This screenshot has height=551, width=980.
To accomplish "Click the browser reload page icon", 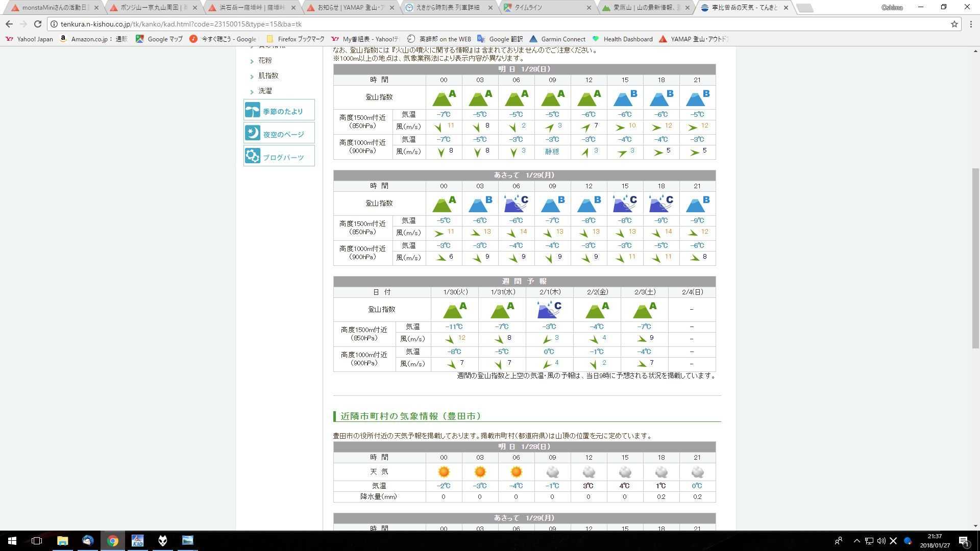I will pyautogui.click(x=38, y=24).
